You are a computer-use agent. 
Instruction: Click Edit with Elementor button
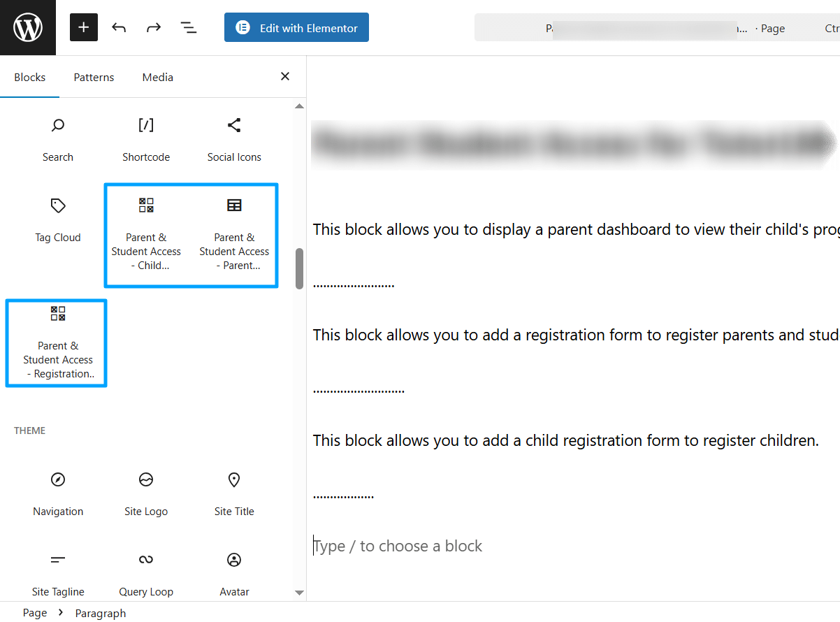coord(296,28)
